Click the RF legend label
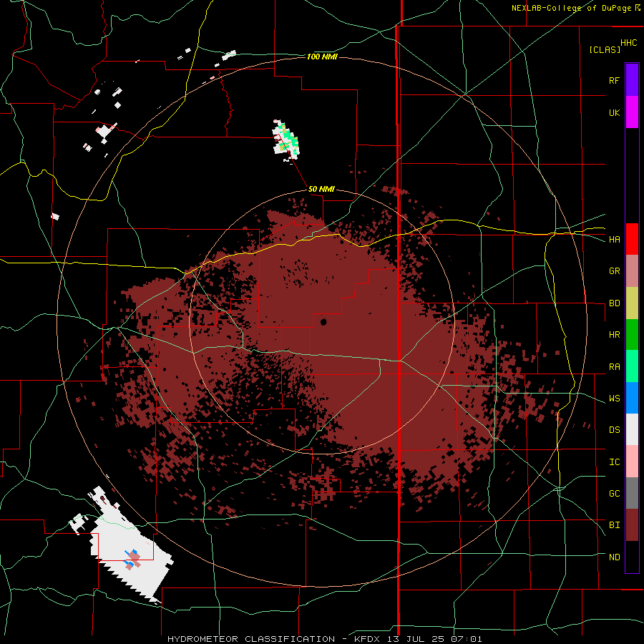Viewport: 644px width, 644px height. 614,80
